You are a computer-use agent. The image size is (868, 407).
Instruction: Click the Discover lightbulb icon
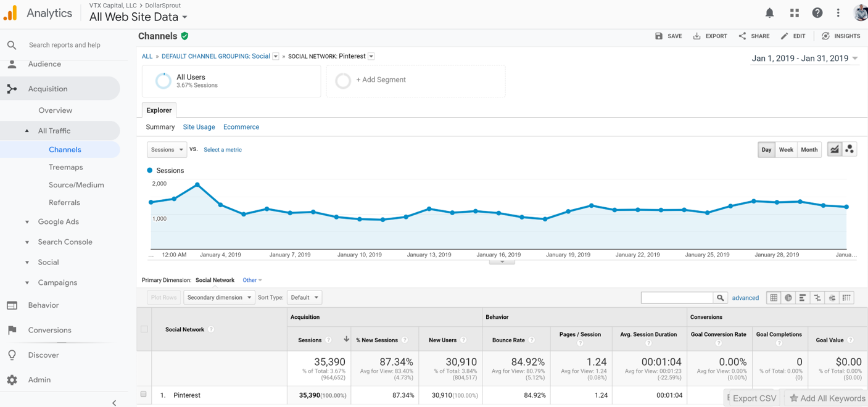tap(12, 355)
